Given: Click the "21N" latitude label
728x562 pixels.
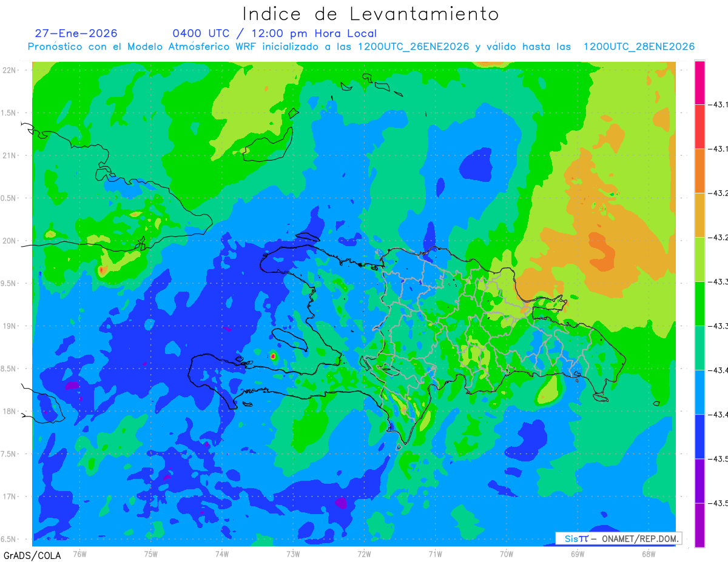Looking at the screenshot, I should 10,155.
